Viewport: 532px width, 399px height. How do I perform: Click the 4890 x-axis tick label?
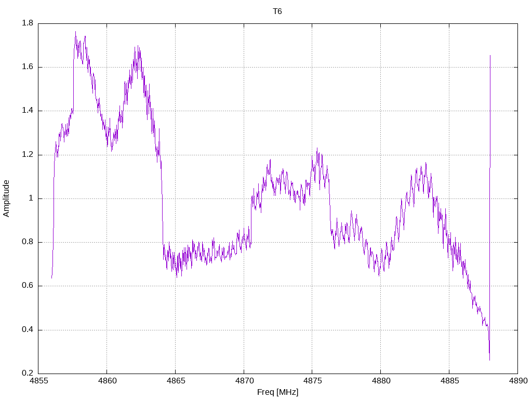518,381
